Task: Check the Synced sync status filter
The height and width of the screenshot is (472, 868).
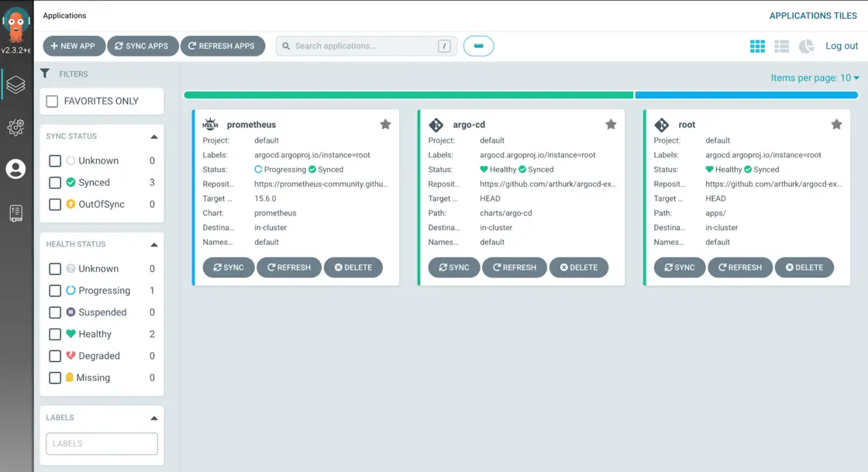Action: pos(55,183)
